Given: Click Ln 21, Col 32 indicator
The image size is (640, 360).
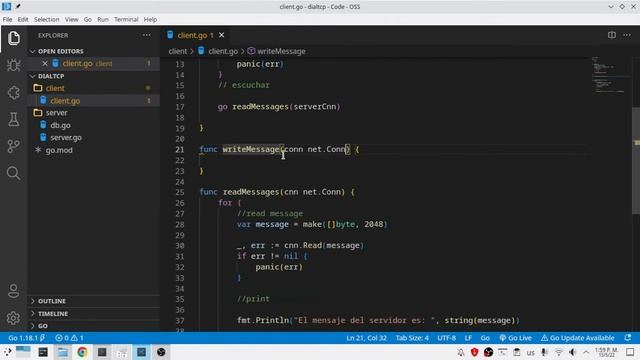Looking at the screenshot, I should click(x=366, y=338).
